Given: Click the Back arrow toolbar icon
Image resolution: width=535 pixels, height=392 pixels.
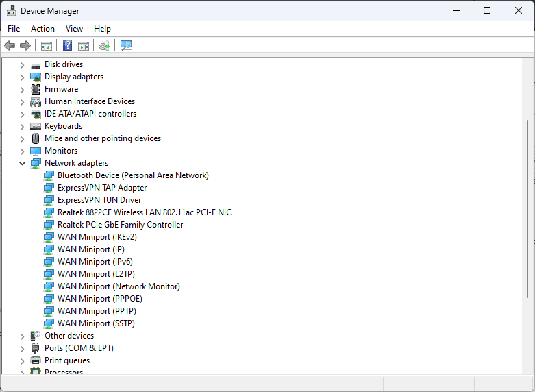Looking at the screenshot, I should [10, 45].
